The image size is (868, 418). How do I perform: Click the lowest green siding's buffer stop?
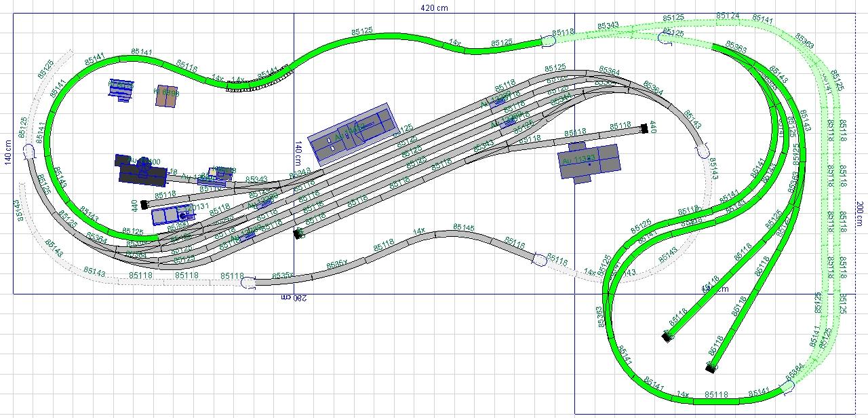pos(710,368)
